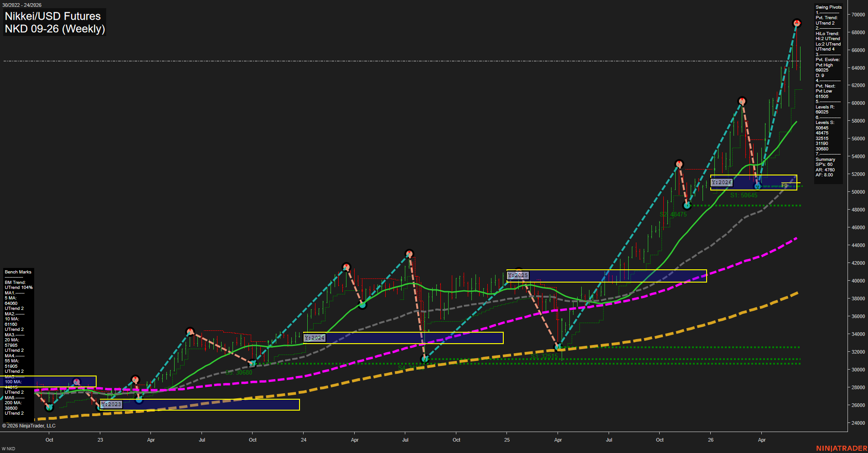Click the swing high pivot marker at the chart's highest peak
This screenshot has width=868, height=453.
(x=797, y=23)
